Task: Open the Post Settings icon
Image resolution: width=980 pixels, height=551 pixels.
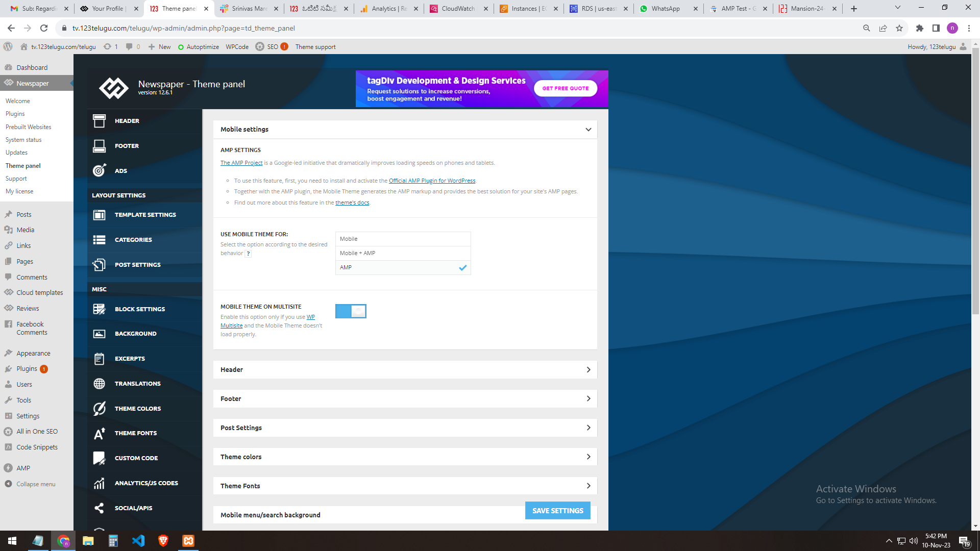Action: pos(99,265)
